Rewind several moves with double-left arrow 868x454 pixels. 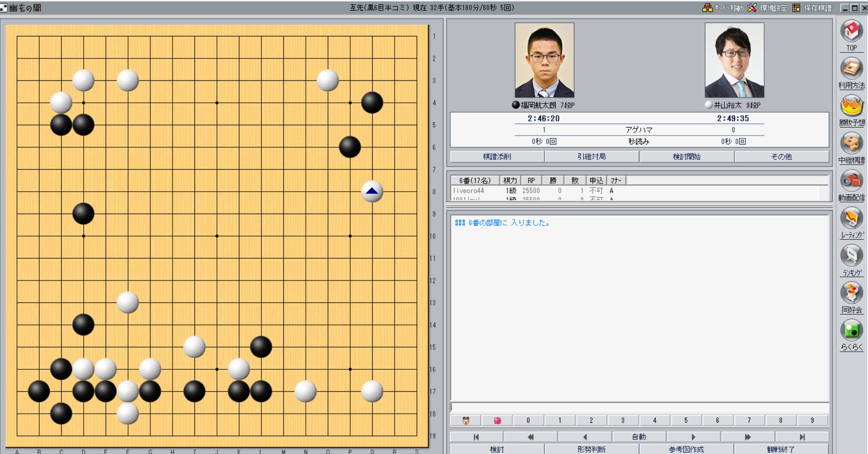coord(530,437)
